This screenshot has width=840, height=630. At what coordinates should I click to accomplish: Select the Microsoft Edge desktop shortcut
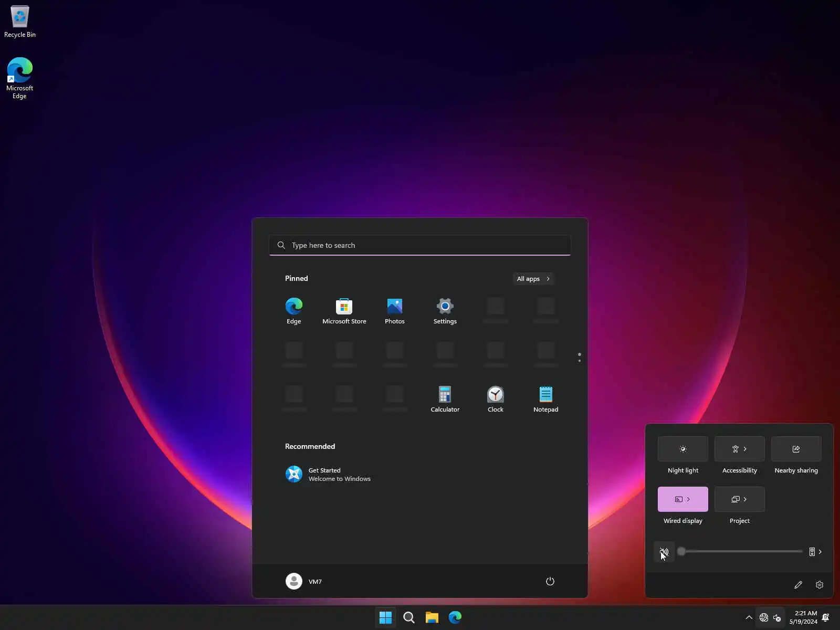[20, 78]
